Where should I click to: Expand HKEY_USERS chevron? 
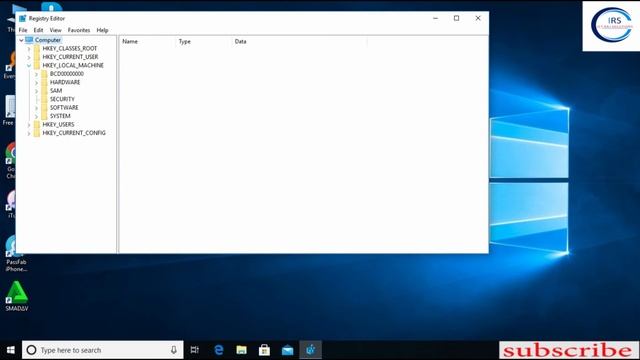29,124
